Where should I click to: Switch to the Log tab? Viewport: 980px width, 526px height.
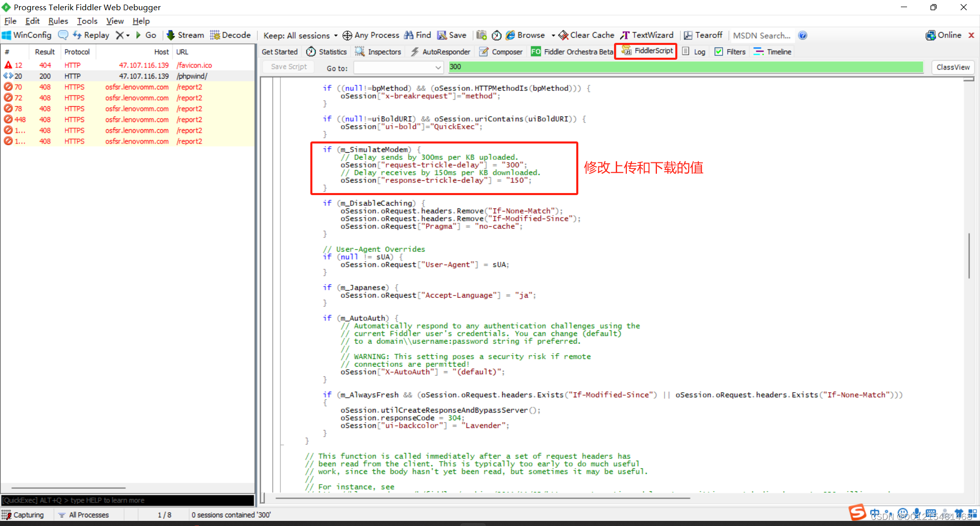pos(694,52)
